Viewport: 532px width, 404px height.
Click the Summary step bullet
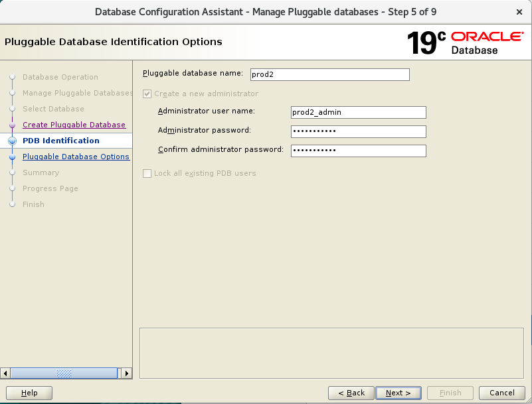tap(12, 172)
